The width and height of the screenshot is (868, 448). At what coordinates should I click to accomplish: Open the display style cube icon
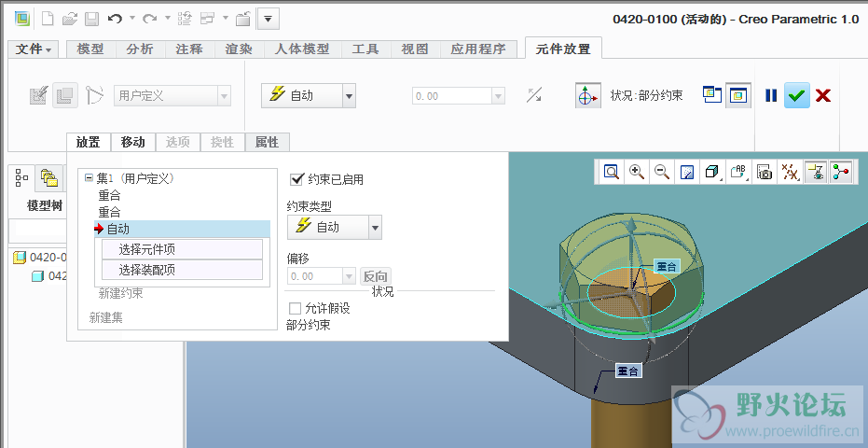[x=712, y=172]
